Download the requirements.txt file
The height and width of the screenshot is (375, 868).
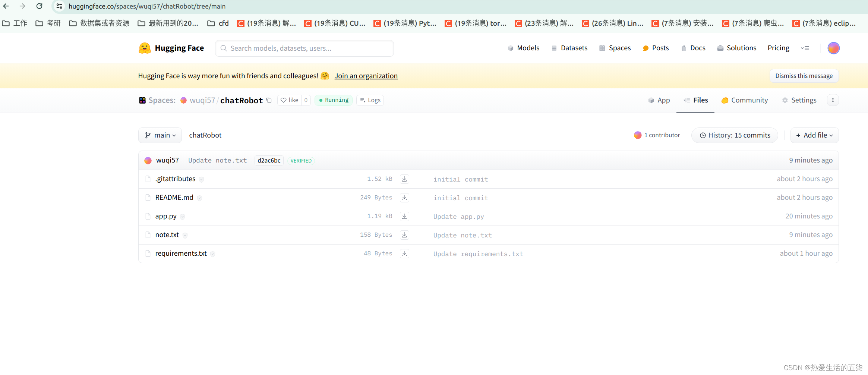(404, 253)
